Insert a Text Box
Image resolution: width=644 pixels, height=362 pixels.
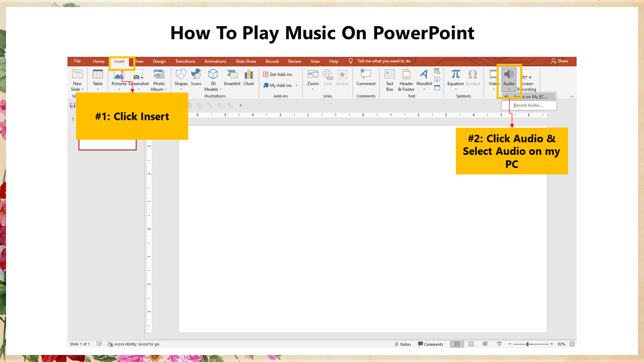coord(389,80)
